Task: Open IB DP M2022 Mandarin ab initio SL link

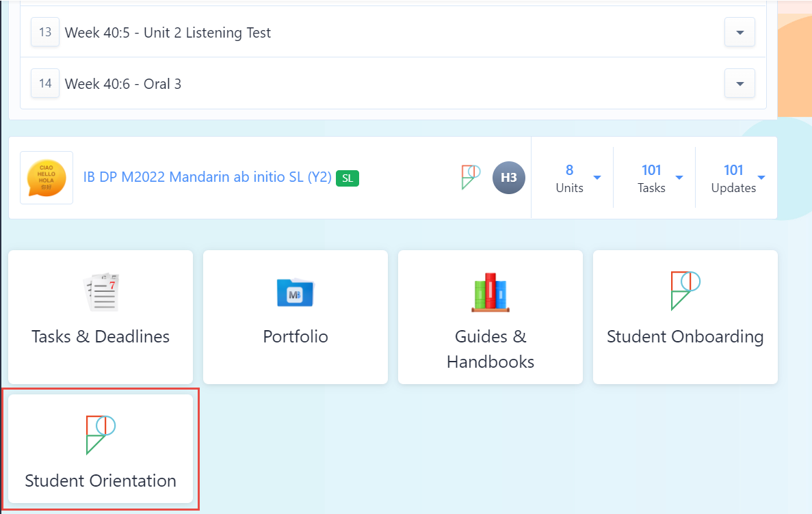Action: (207, 177)
